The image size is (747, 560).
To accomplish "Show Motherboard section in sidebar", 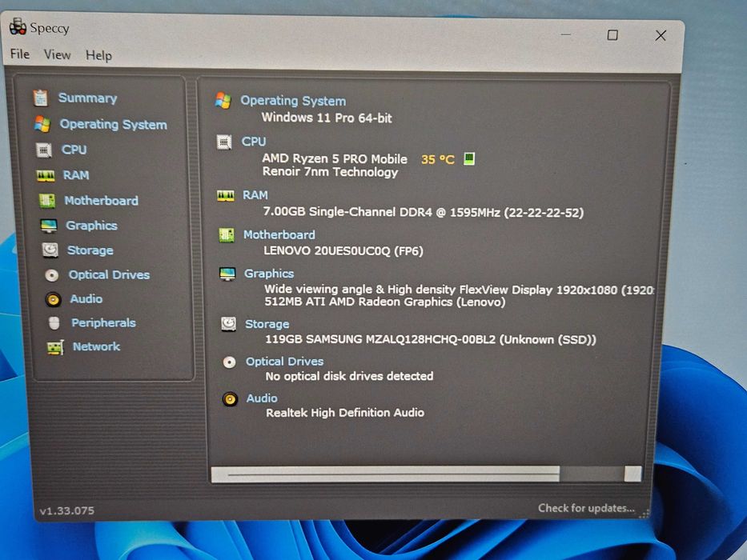I will coord(102,201).
